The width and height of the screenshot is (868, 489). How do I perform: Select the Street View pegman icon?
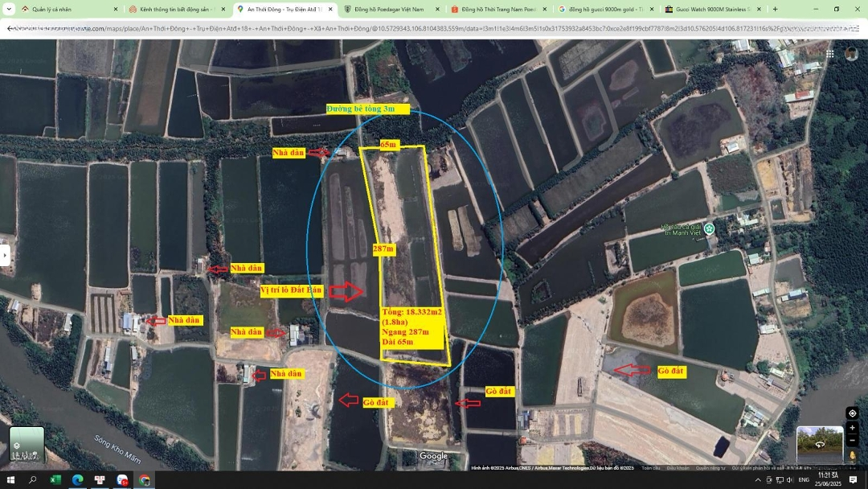(853, 456)
